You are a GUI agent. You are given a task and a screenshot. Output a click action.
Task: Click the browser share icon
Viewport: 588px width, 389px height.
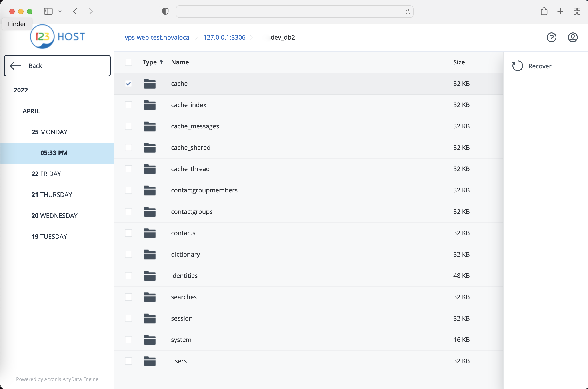pos(544,11)
